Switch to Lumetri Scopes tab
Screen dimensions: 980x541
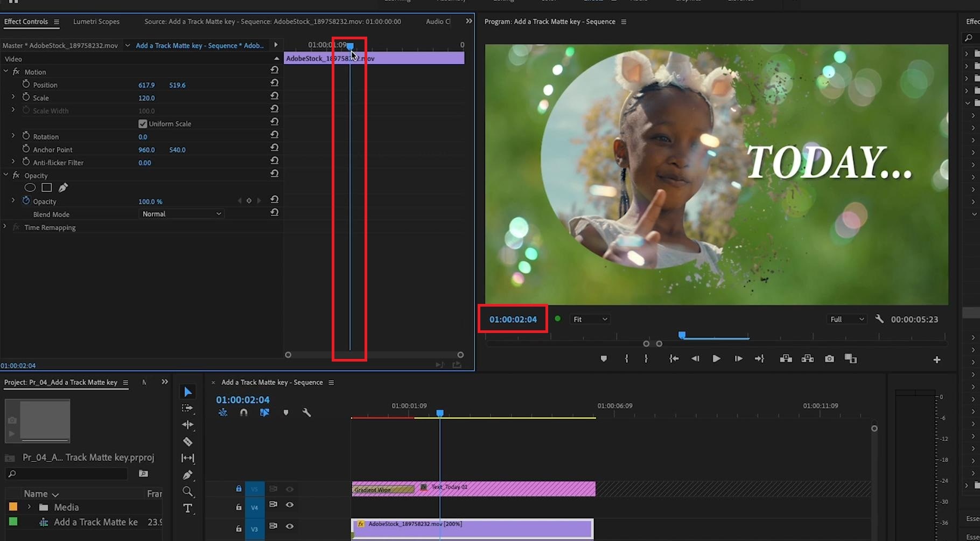(96, 22)
